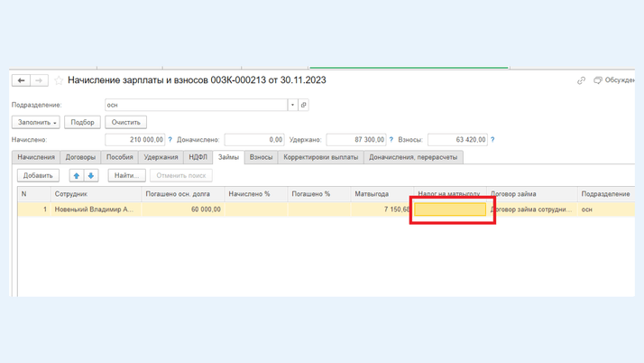Open the Заполнить dropdown button
644x363 pixels.
pos(36,122)
